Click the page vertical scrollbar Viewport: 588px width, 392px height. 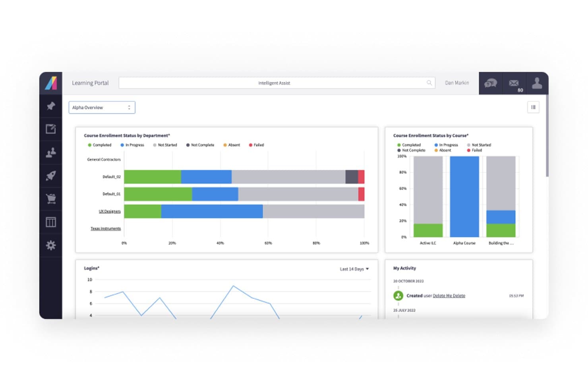click(547, 135)
